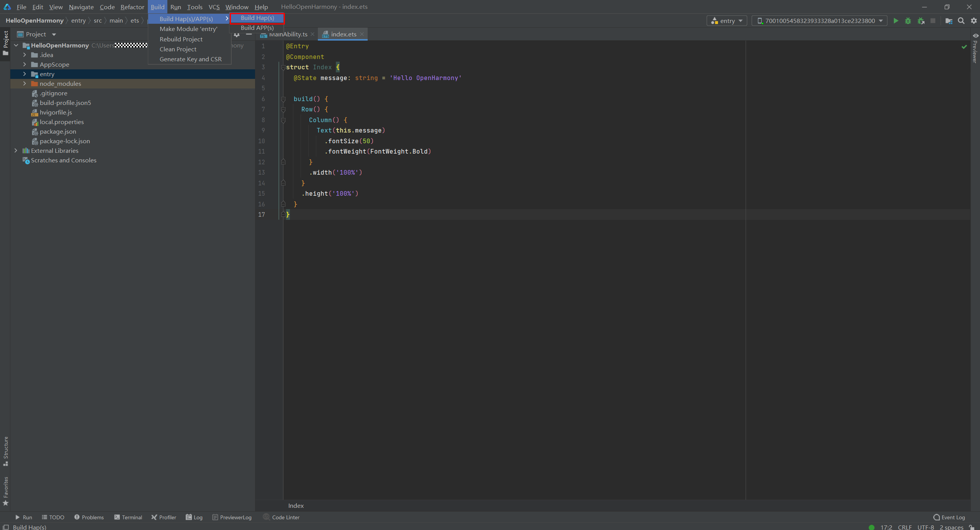This screenshot has width=980, height=530.
Task: Expand the node_modules folder
Action: point(25,83)
